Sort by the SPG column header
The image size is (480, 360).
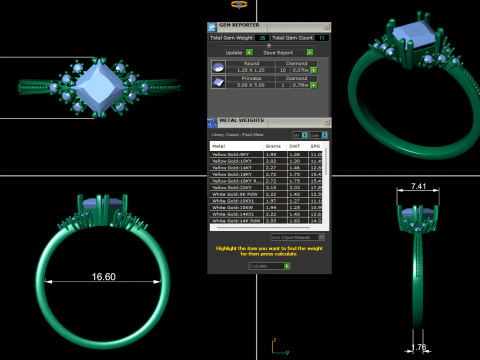315,146
